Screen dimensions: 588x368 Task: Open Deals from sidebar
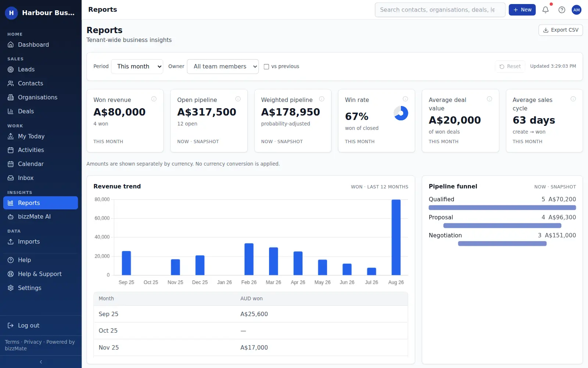pyautogui.click(x=40, y=111)
